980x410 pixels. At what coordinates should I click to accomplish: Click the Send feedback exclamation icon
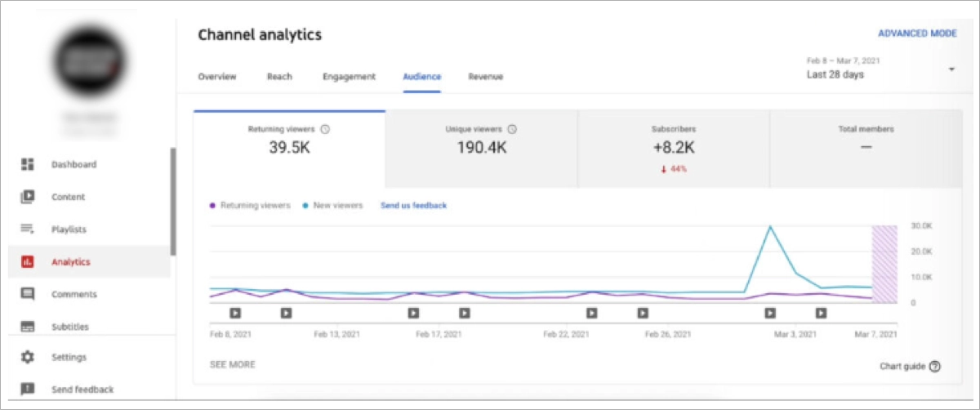28,390
